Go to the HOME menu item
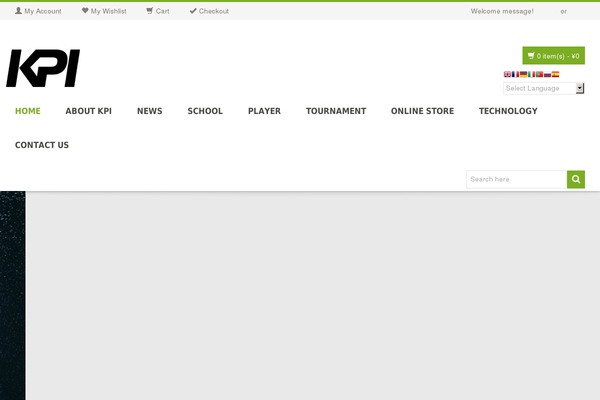The height and width of the screenshot is (400, 600). 28,111
